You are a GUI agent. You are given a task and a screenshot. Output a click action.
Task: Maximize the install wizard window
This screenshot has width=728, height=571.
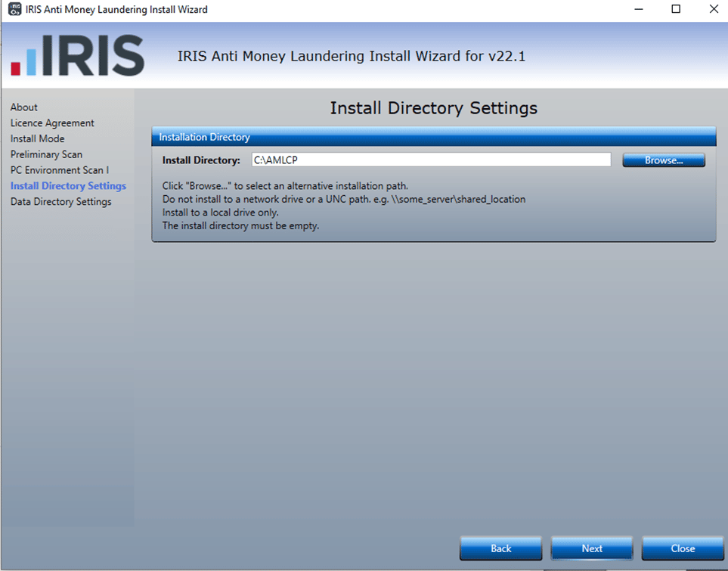(676, 9)
